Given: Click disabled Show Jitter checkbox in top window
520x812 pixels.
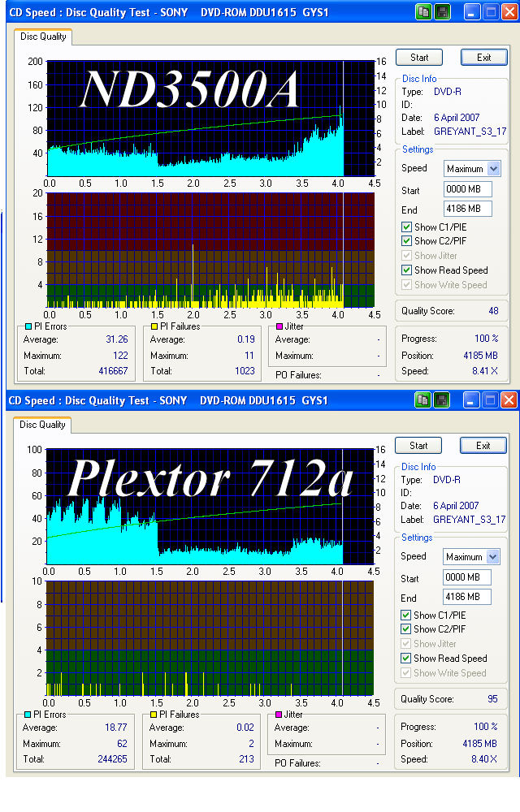Looking at the screenshot, I should [x=406, y=255].
